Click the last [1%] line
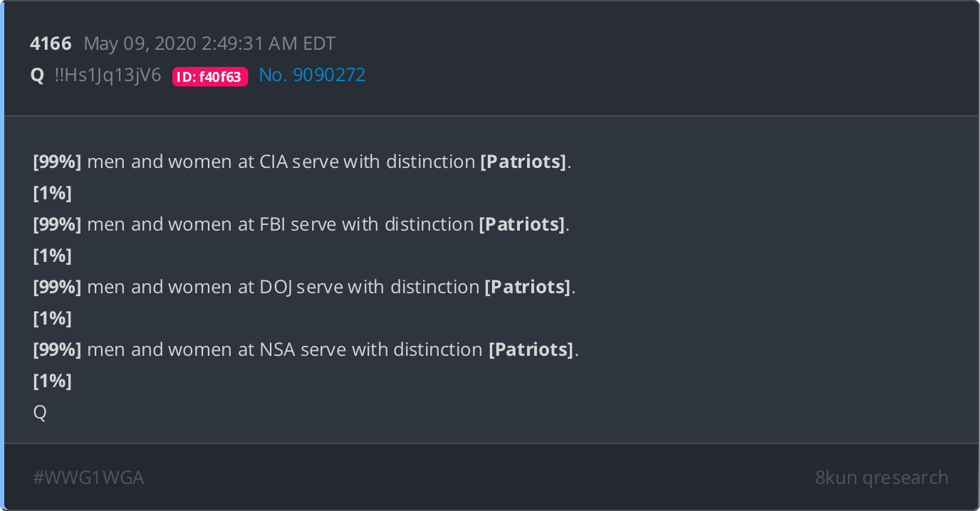 pos(52,381)
